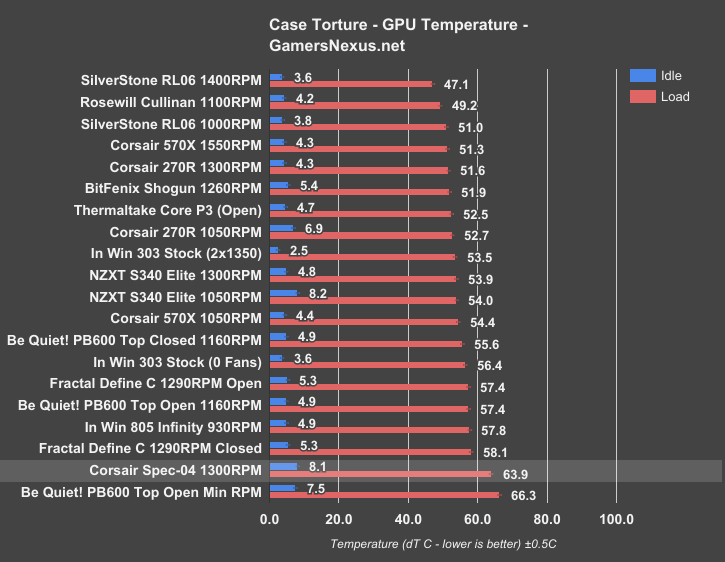Click the Be Quiet! PB600 Top Open Min RPM load bar
The image size is (725, 562).
(x=384, y=495)
